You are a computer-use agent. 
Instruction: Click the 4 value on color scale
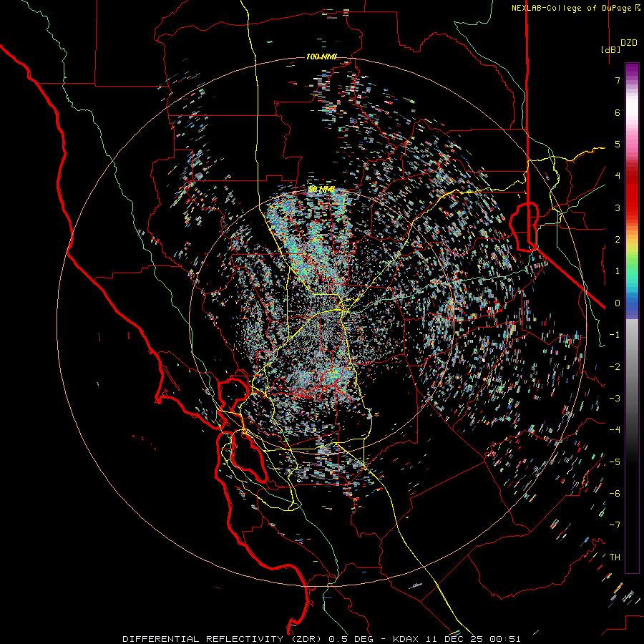[x=618, y=175]
